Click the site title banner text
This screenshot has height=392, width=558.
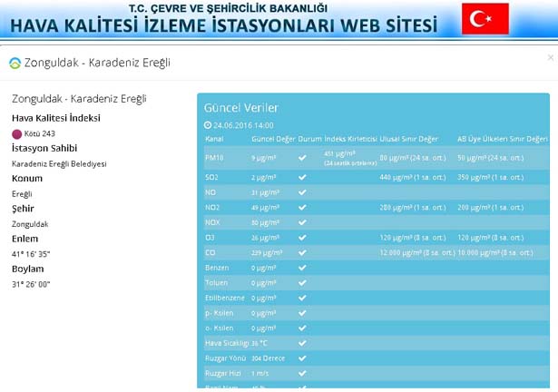[230, 24]
